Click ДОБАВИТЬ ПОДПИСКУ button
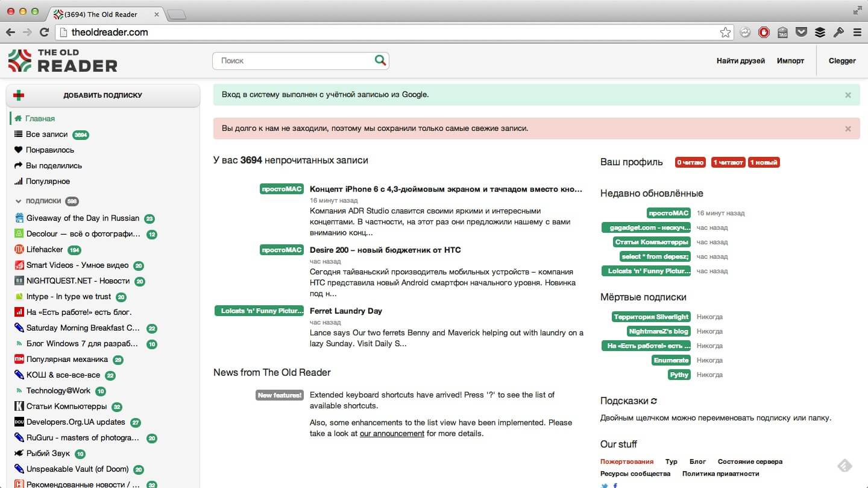Image resolution: width=868 pixels, height=488 pixels. tap(102, 95)
